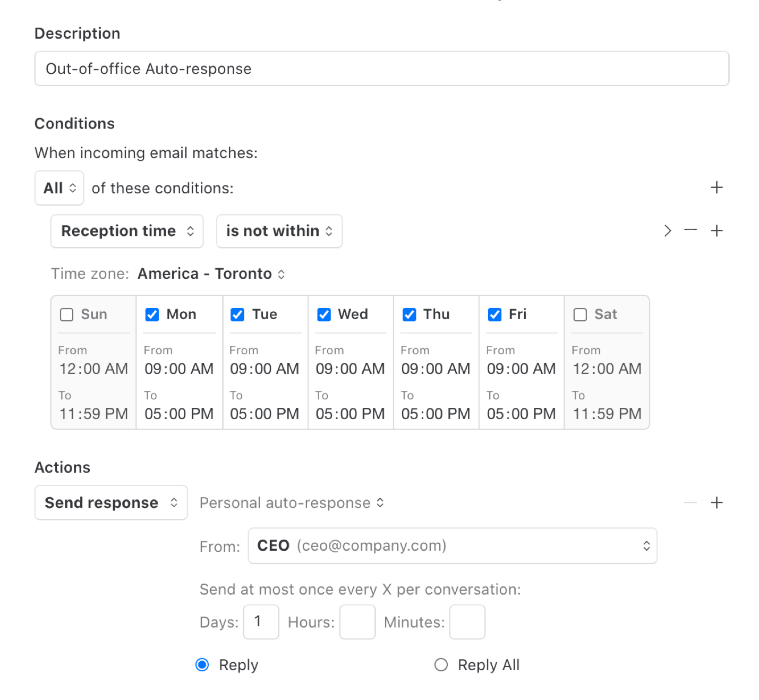The height and width of the screenshot is (700, 759).
Task: Change the America - Toronto time zone
Action: (211, 274)
